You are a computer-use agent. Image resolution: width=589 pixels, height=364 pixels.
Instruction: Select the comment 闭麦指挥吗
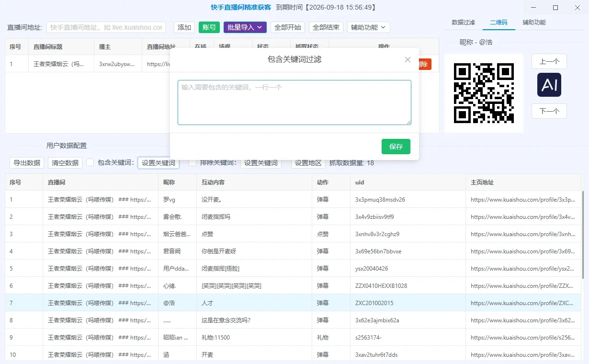point(254,217)
